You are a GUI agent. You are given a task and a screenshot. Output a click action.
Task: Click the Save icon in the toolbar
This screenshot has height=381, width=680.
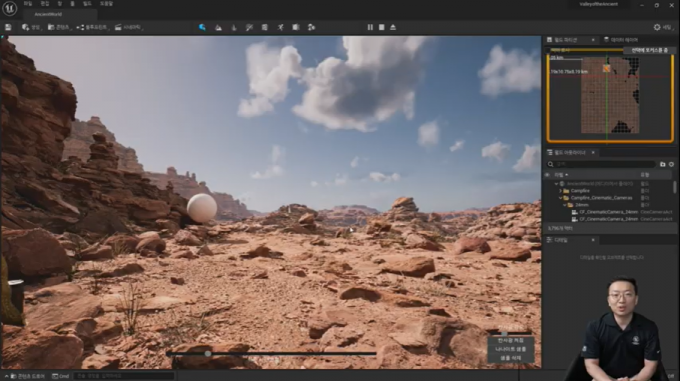[8, 27]
